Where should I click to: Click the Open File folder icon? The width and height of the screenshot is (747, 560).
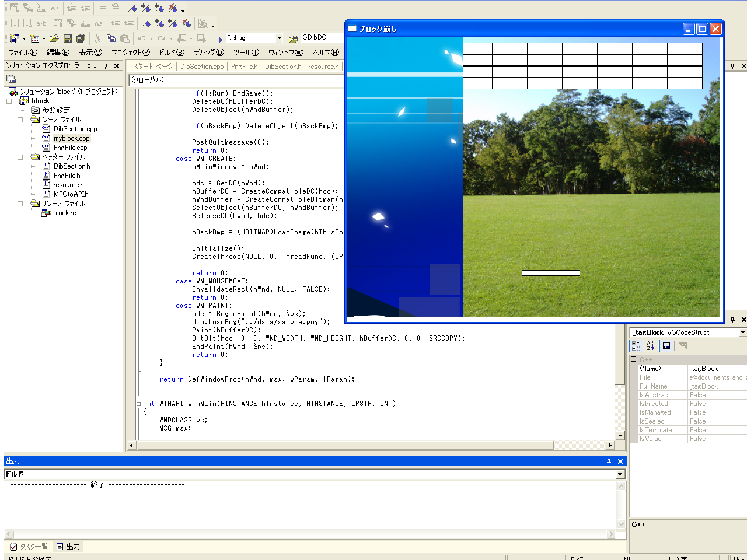point(54,38)
